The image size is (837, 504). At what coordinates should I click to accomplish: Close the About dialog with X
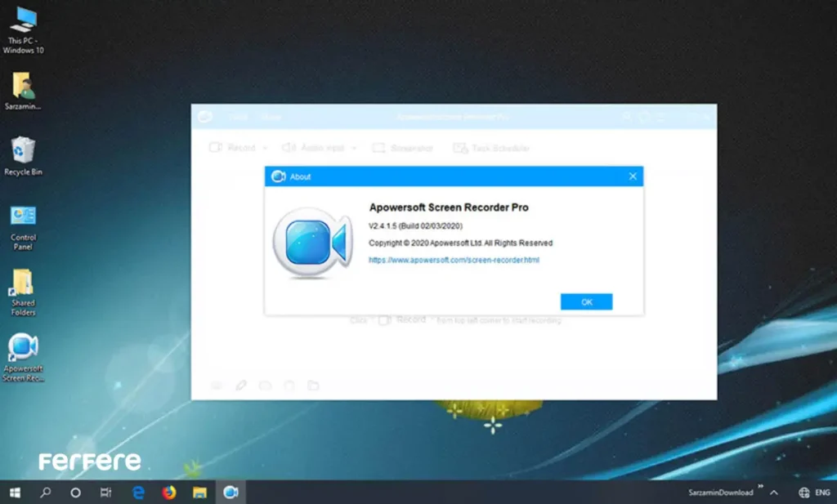633,176
